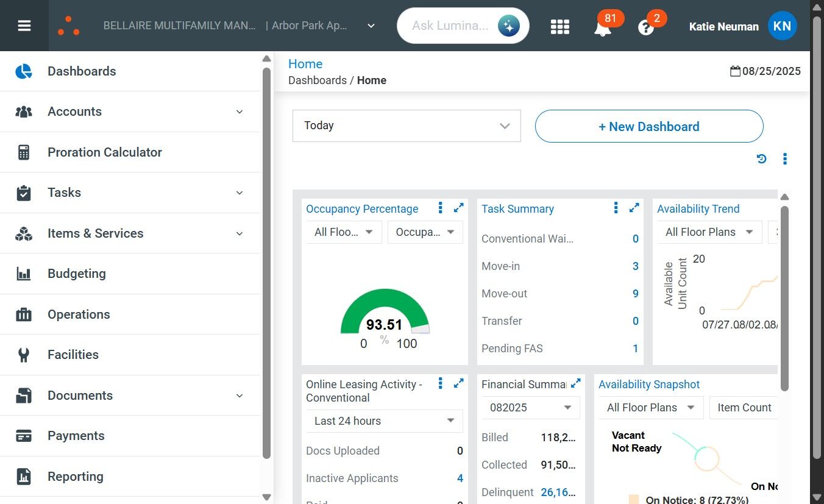The width and height of the screenshot is (824, 504).
Task: View notifications bell with 81 alerts
Action: pyautogui.click(x=603, y=26)
